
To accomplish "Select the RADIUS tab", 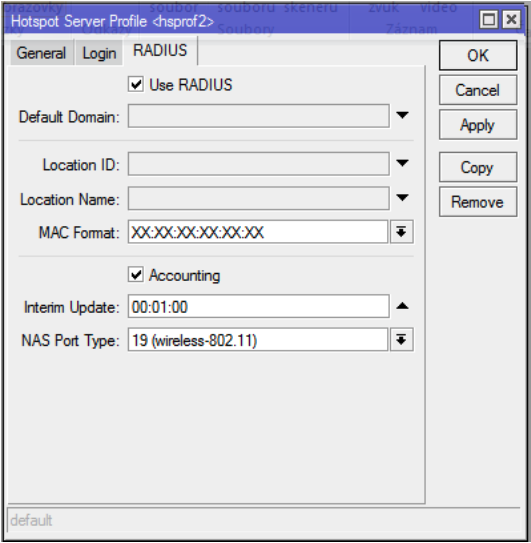I will [x=160, y=51].
